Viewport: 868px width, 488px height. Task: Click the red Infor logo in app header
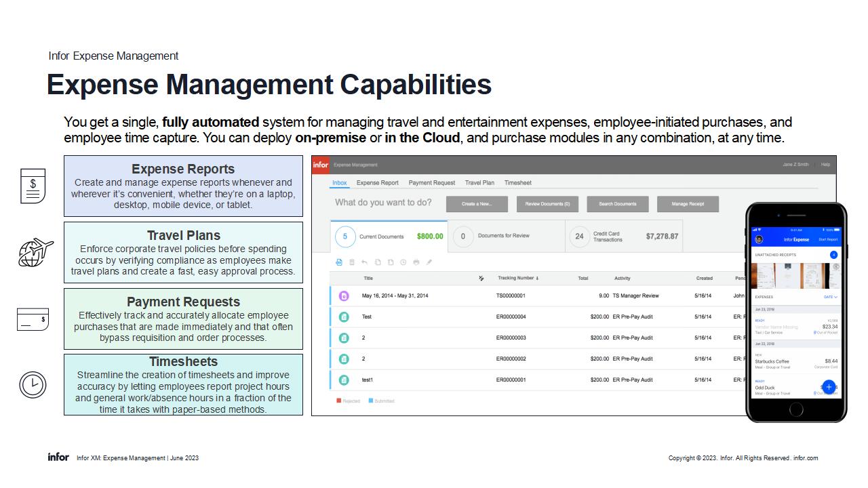pos(321,165)
